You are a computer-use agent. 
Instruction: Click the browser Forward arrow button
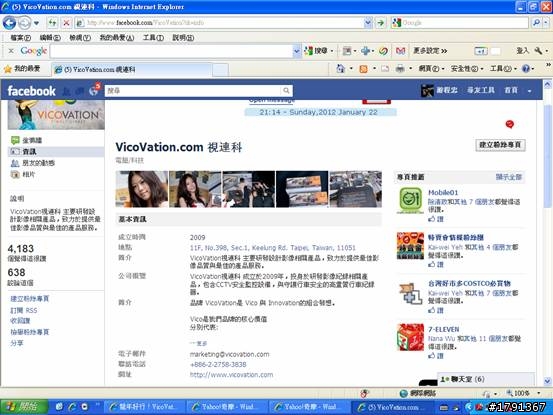tap(24, 23)
